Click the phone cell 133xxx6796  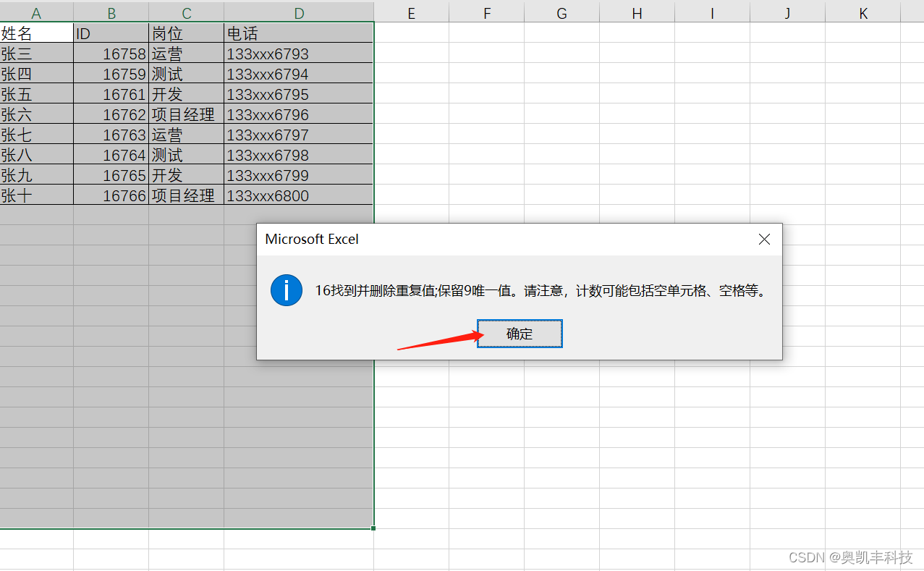click(299, 114)
